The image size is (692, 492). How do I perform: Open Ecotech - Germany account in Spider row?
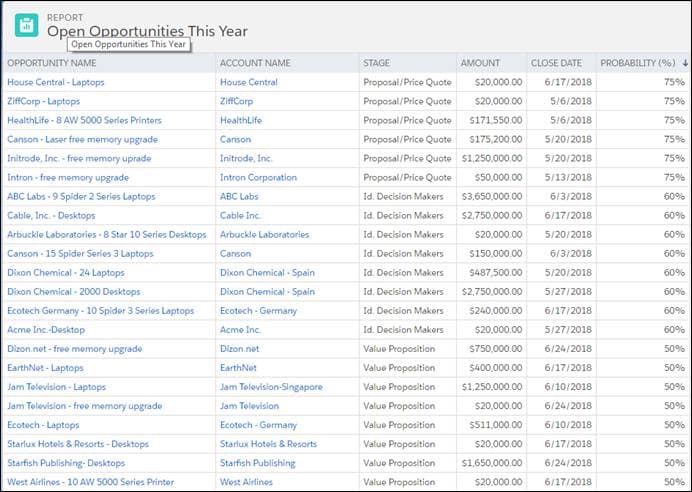coord(259,311)
